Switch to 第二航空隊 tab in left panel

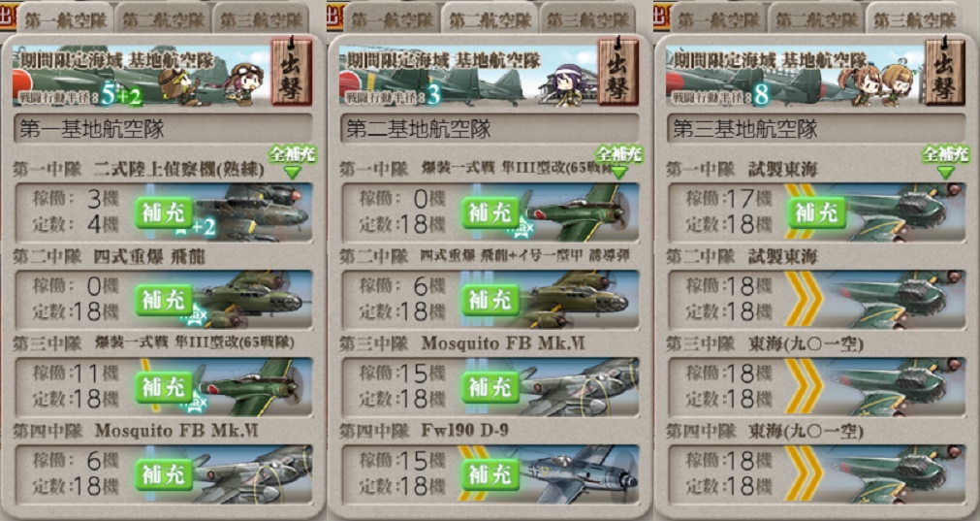click(x=161, y=18)
